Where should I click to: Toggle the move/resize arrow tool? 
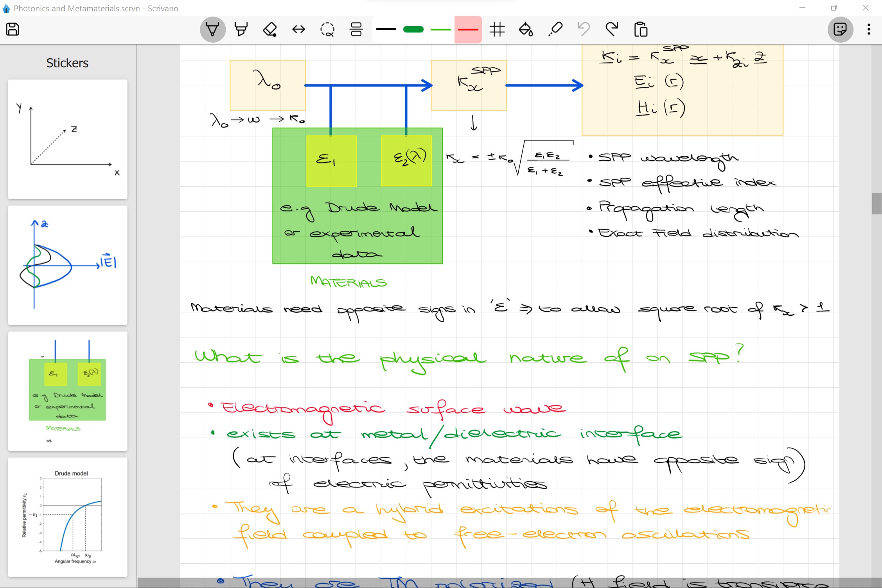coord(298,29)
